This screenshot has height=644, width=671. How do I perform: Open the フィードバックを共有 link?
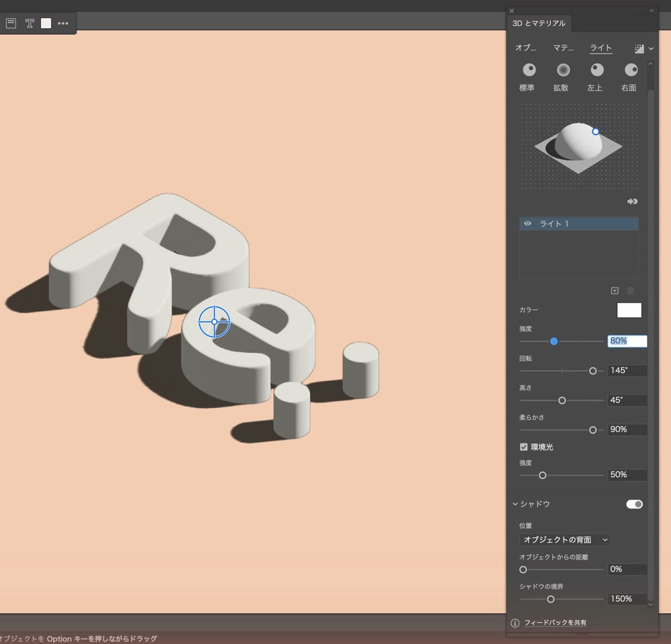[x=555, y=623]
